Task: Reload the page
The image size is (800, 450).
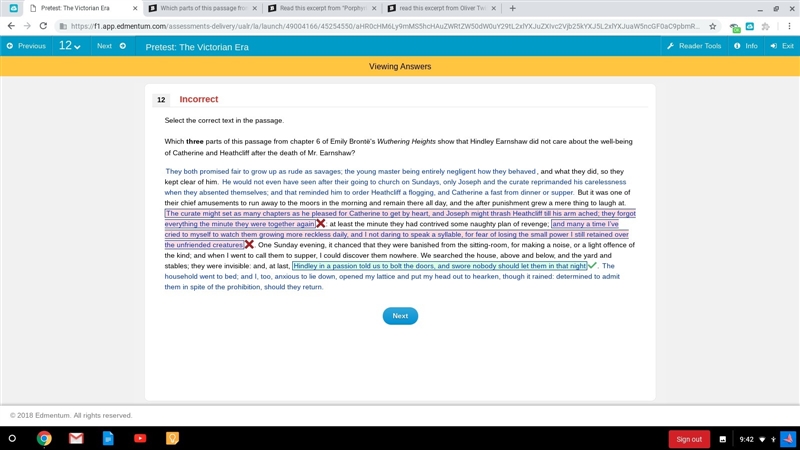Action: [43, 26]
